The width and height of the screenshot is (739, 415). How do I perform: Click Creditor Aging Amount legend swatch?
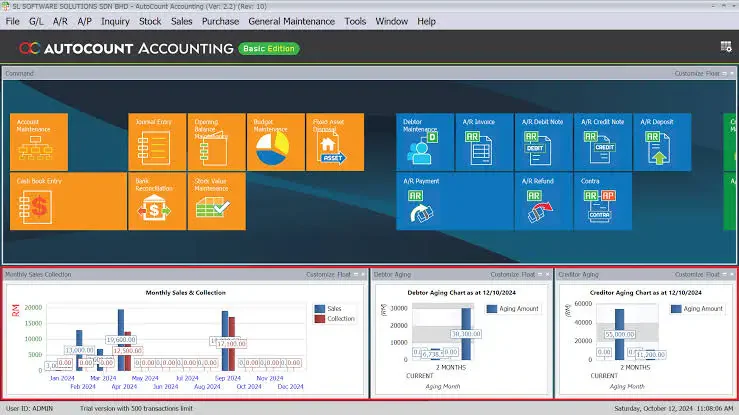676,309
